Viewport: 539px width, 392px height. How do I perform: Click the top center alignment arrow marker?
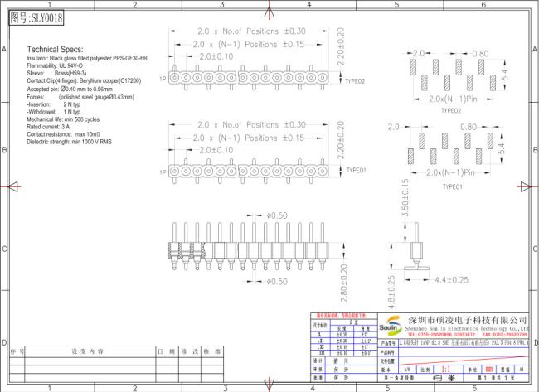[269, 12]
